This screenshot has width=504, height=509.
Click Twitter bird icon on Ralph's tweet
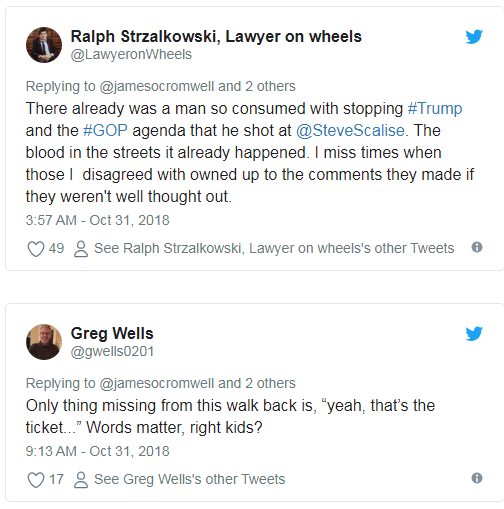tap(474, 37)
